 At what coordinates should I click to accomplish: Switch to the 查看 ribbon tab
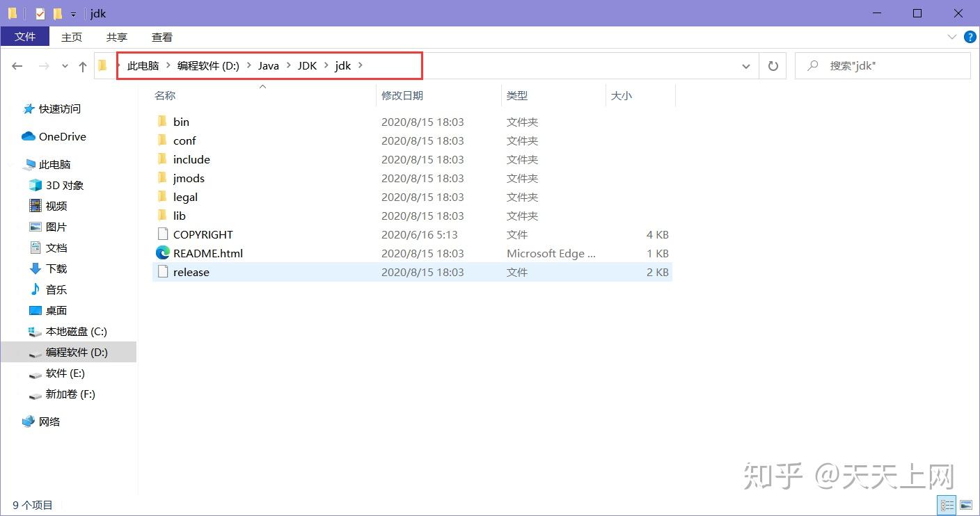pyautogui.click(x=161, y=37)
